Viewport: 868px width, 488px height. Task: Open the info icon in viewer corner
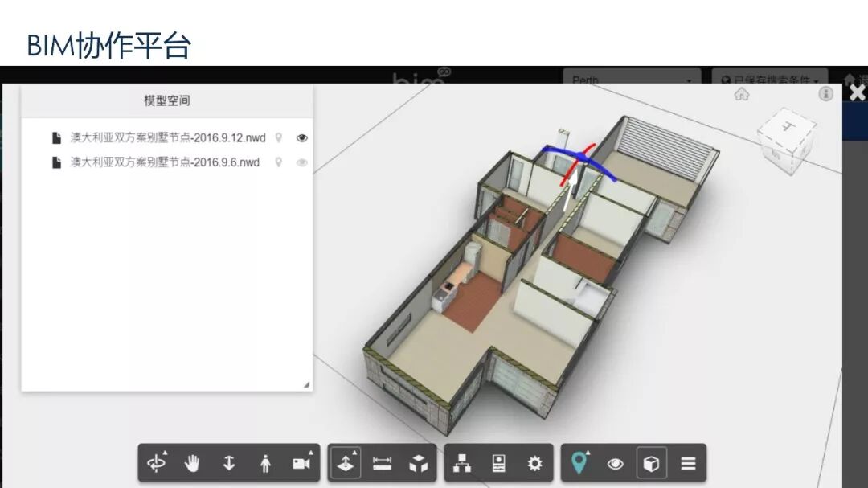pos(825,93)
